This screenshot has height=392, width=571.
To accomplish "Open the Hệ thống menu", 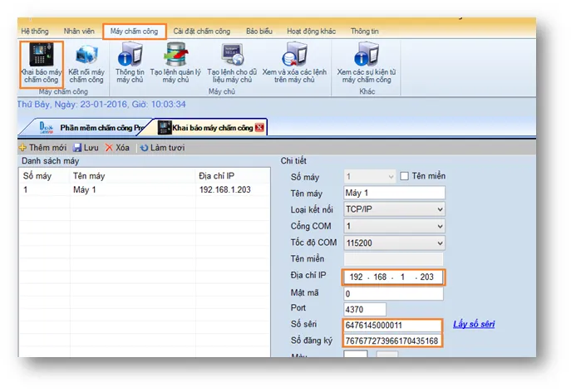I will click(x=35, y=32).
